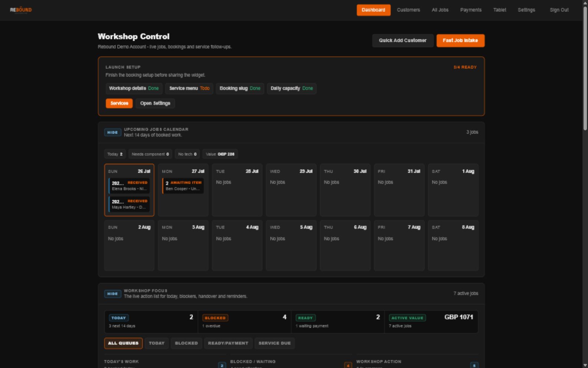The image size is (588, 368).
Task: Select the All Queues tab
Action: [x=123, y=343]
